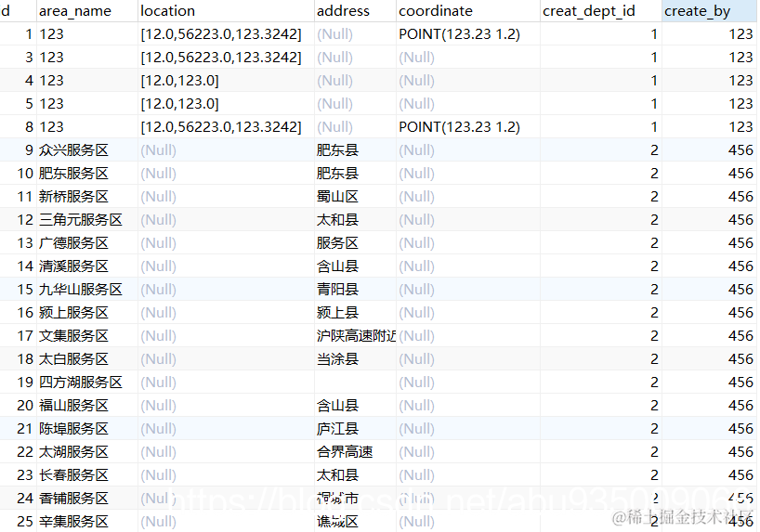Click area name 福山服务区
760x532 pixels.
pyautogui.click(x=73, y=406)
